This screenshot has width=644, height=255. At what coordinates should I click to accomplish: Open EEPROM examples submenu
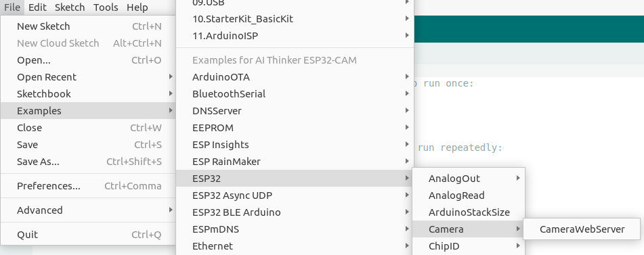pyautogui.click(x=295, y=127)
